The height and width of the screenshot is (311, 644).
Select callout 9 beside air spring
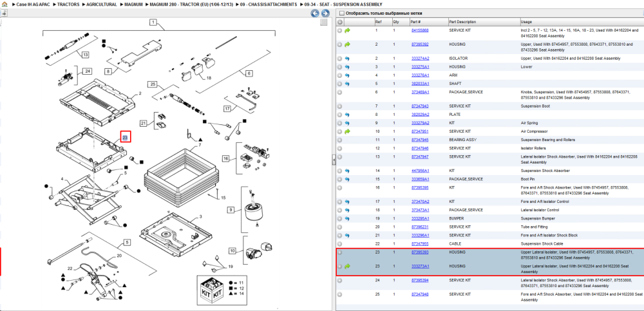231,210
